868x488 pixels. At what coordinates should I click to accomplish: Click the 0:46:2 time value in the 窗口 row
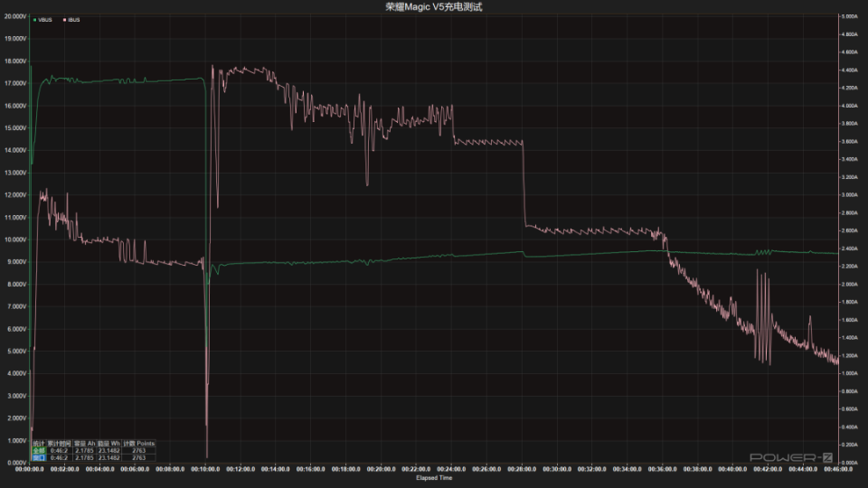point(59,458)
